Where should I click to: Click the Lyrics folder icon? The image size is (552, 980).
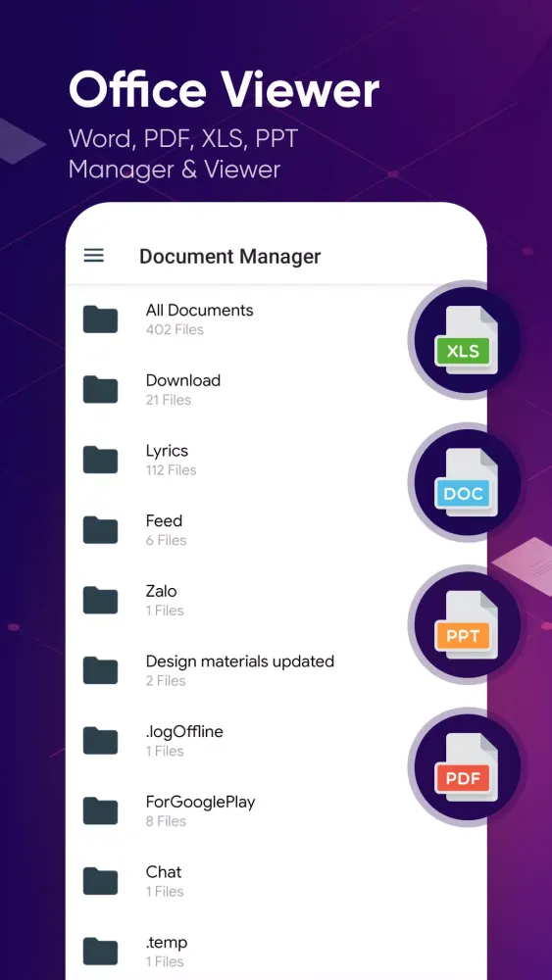click(100, 459)
